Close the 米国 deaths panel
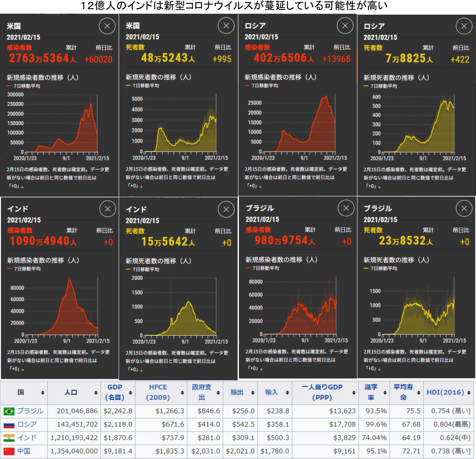476x459 pixels. pos(226,26)
